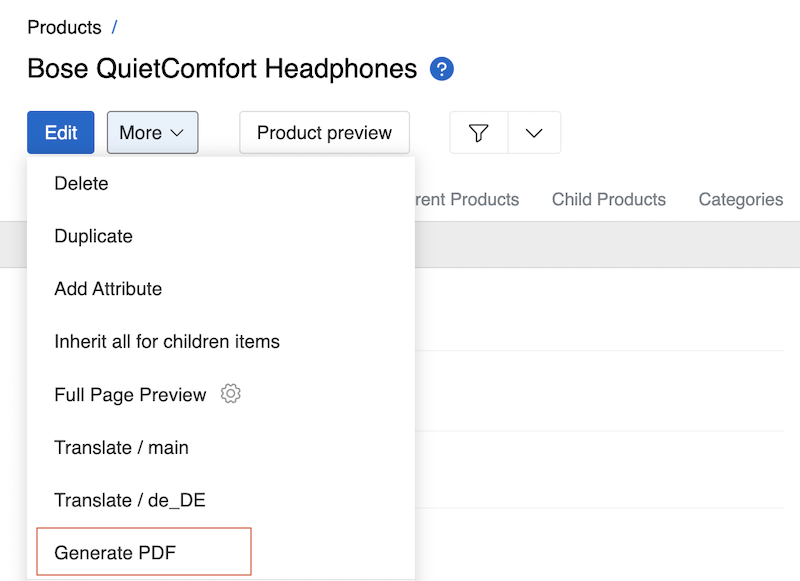Click the Bose QuietComfort Headphones title
Viewport: 800px width, 581px height.
coord(222,69)
